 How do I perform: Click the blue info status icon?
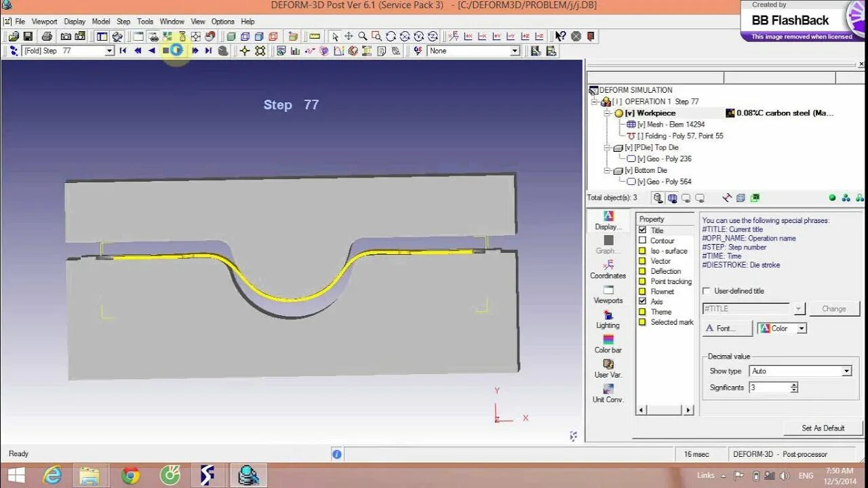tap(337, 454)
